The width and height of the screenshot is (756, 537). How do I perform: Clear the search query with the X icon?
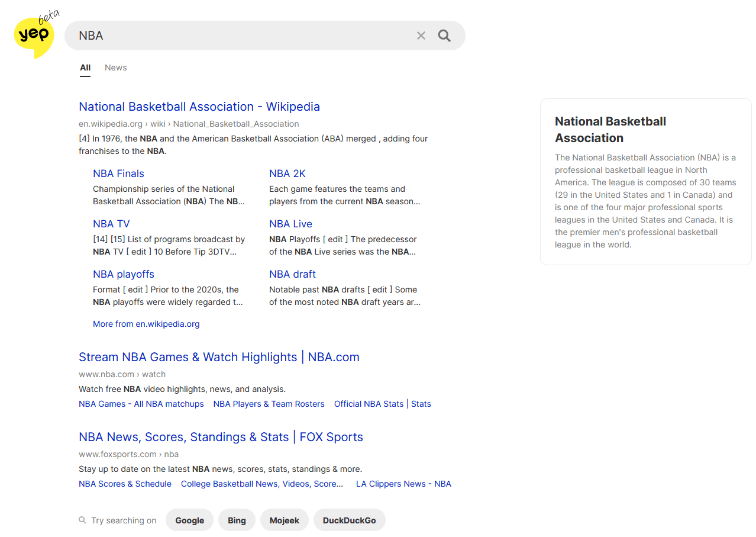(421, 36)
